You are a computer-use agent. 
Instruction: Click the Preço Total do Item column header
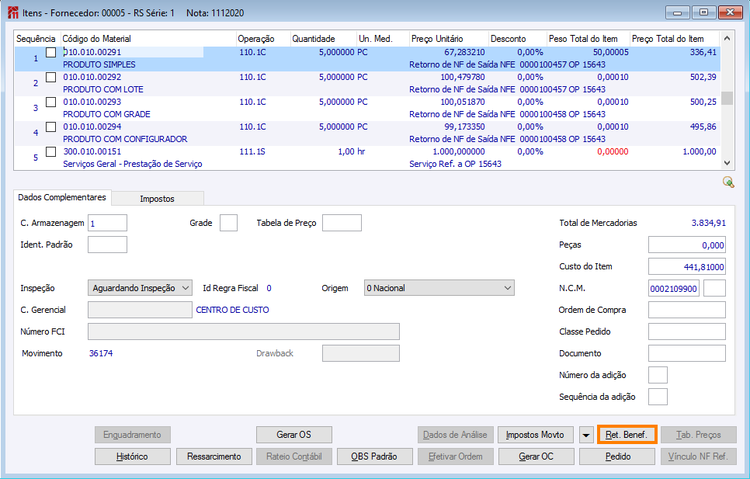(674, 39)
